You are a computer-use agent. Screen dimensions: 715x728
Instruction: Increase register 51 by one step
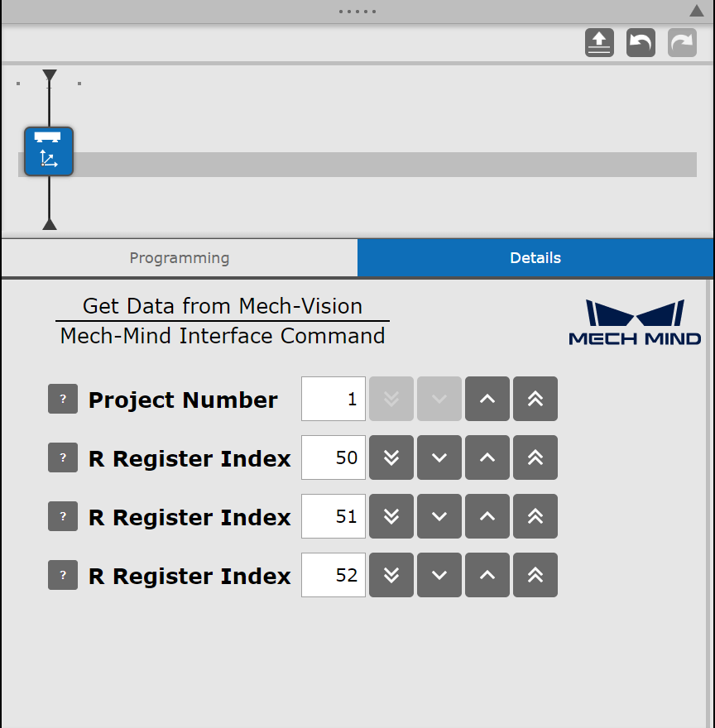[487, 516]
